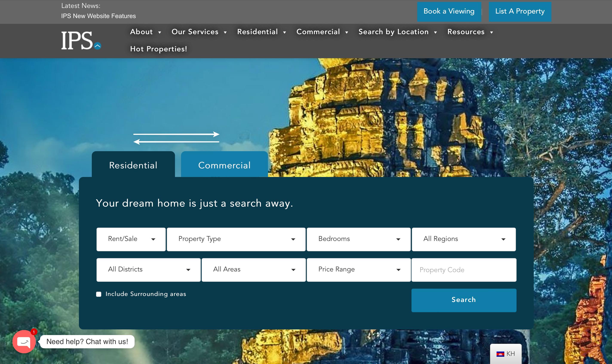The width and height of the screenshot is (612, 364).
Task: Click the arrow next to Our Services
Action: 225,32
